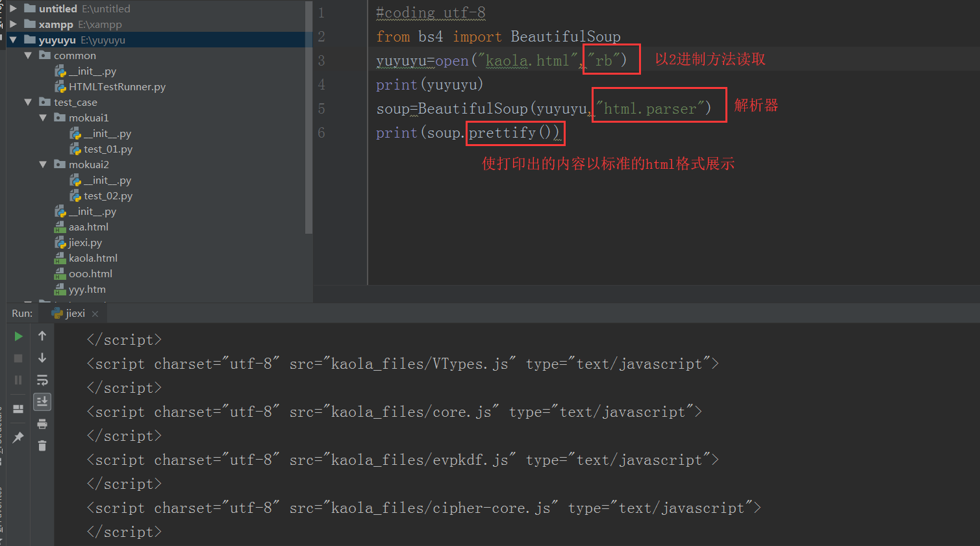Viewport: 980px width, 546px height.
Task: Pause the running output
Action: point(18,380)
